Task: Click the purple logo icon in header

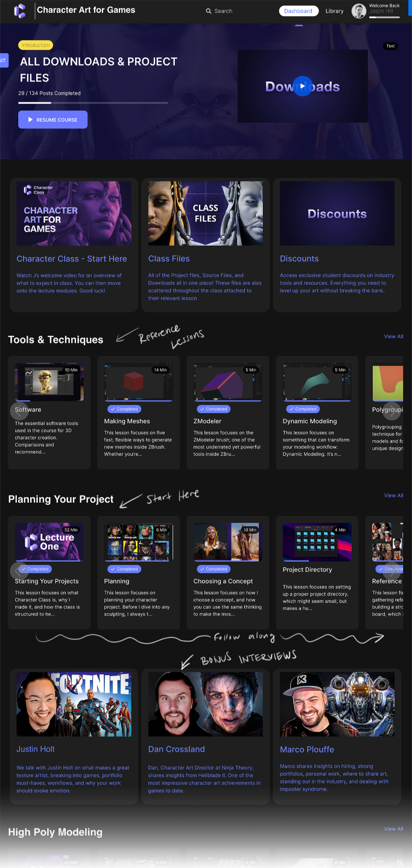Action: pos(20,10)
